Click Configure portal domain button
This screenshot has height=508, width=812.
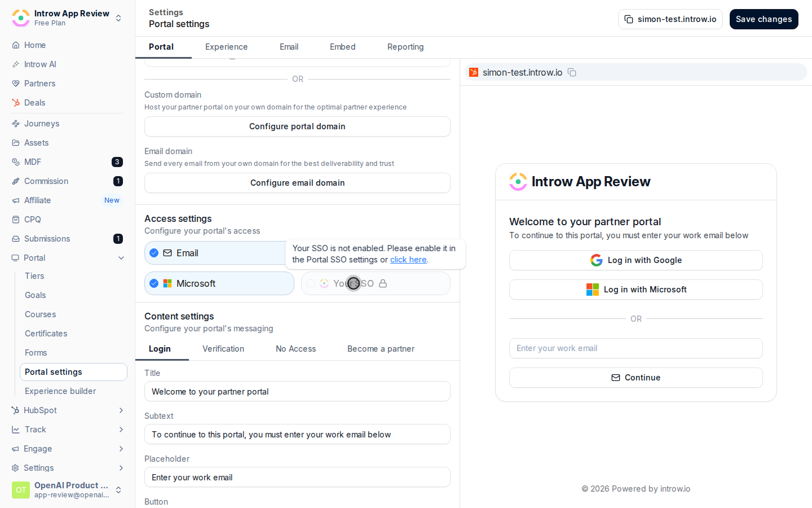point(297,126)
